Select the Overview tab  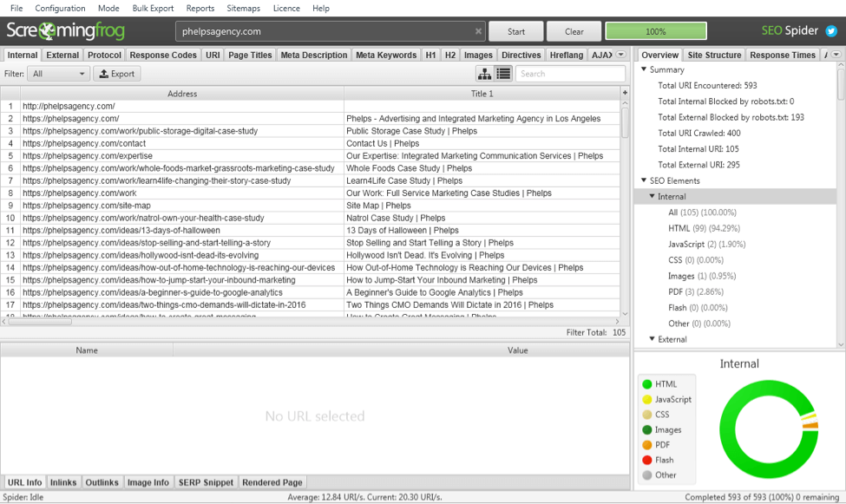tap(659, 55)
